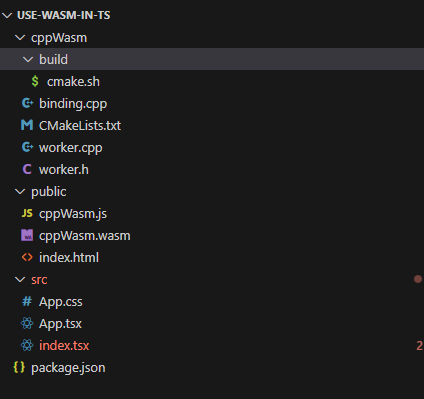Open the App.css file

(x=212, y=301)
